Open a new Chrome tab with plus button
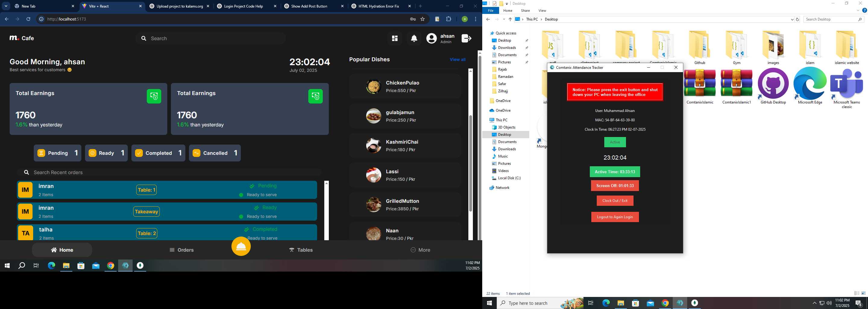The width and height of the screenshot is (868, 309). click(420, 6)
